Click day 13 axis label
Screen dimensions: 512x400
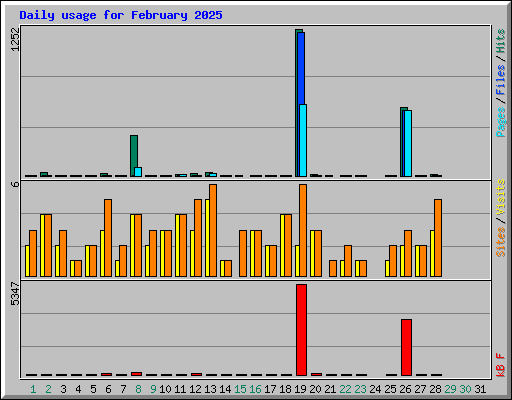pyautogui.click(x=210, y=389)
